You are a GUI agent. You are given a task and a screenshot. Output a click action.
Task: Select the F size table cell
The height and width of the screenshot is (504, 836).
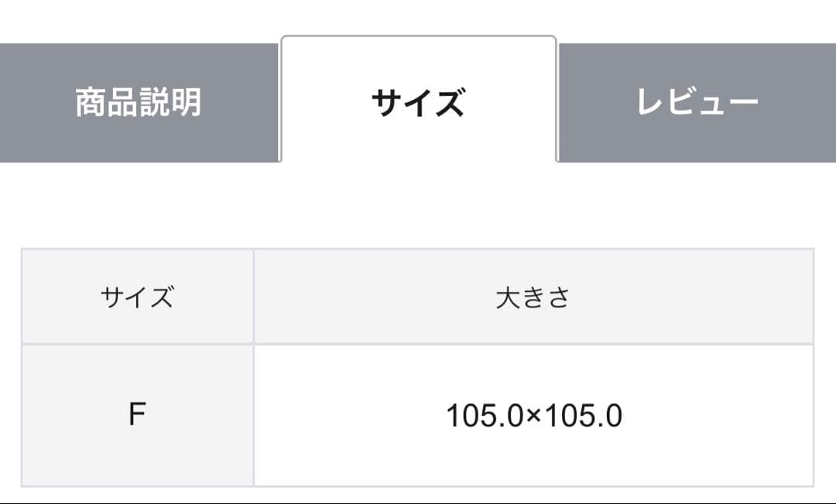point(137,416)
